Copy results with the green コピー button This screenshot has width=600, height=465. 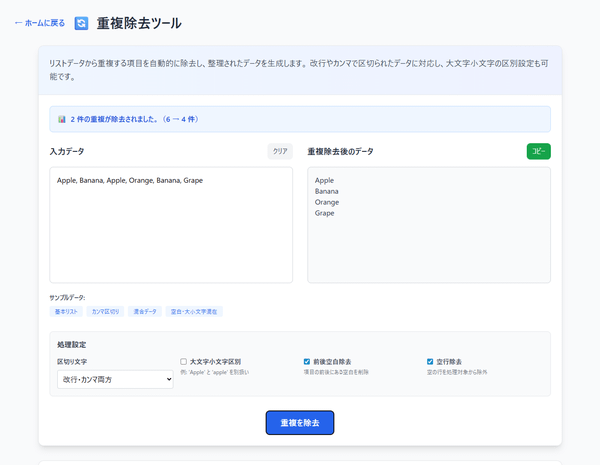tap(538, 151)
